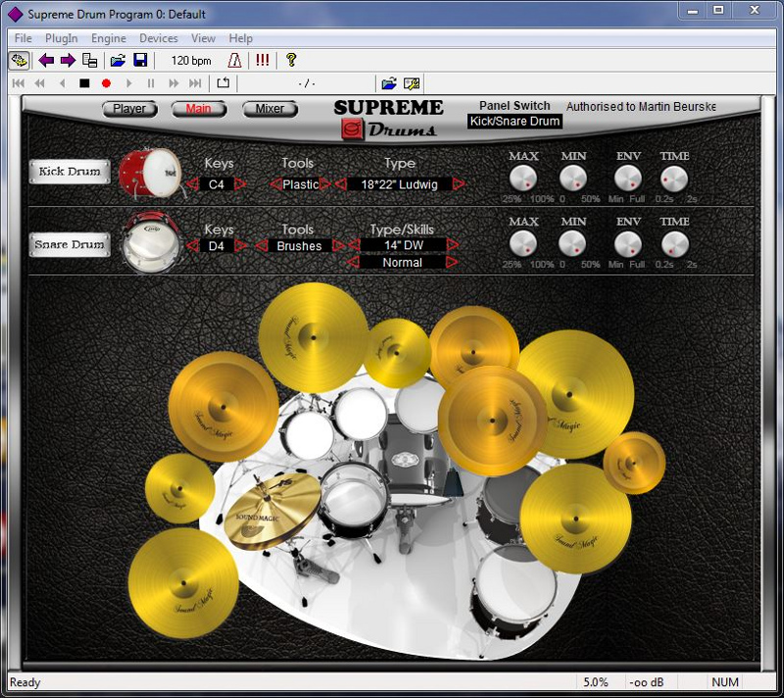Click the open file icon in top toolbar
The width and height of the screenshot is (784, 698).
pos(118,61)
